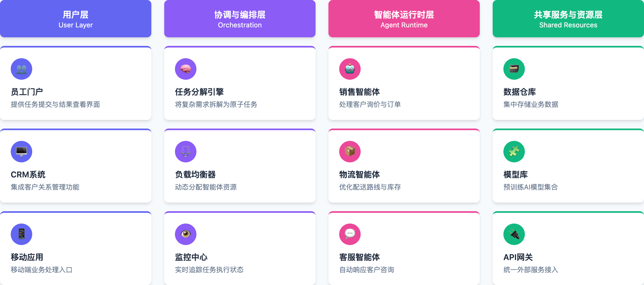
Task: Click the 数据仓库 card title
Action: coord(519,92)
